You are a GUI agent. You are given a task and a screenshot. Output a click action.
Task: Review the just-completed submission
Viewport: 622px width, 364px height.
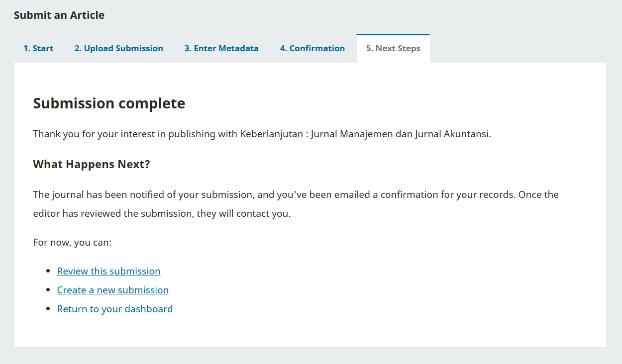click(x=108, y=271)
